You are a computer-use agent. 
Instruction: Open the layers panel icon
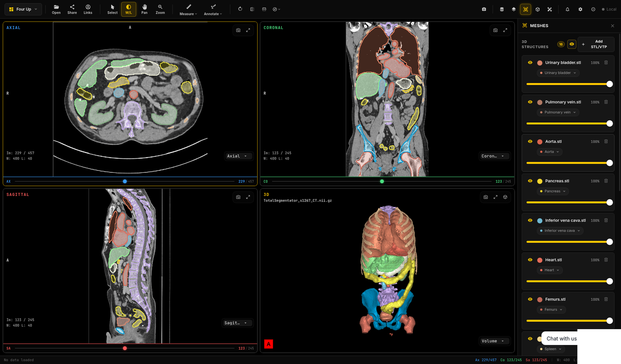[x=514, y=9]
